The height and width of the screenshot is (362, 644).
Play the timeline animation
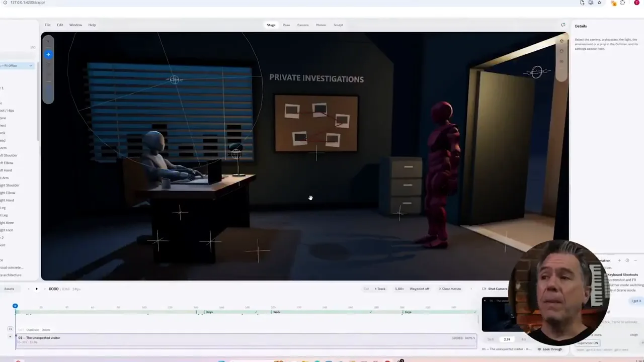pyautogui.click(x=36, y=289)
